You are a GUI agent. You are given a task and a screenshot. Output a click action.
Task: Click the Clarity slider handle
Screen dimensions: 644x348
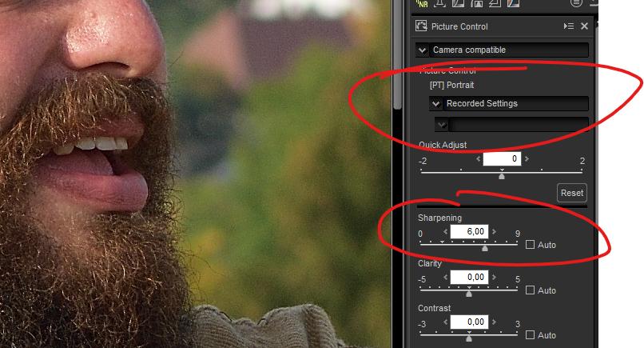tap(469, 294)
